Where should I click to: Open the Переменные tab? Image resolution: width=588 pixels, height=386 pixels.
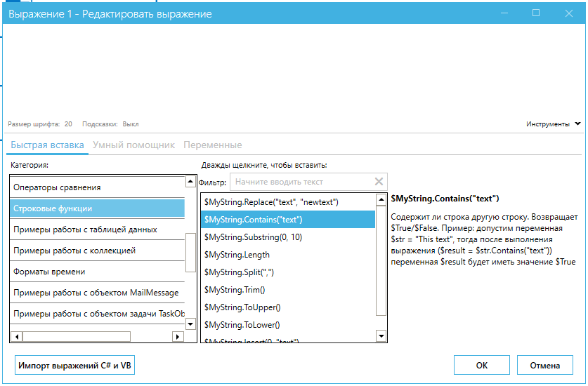click(x=212, y=145)
